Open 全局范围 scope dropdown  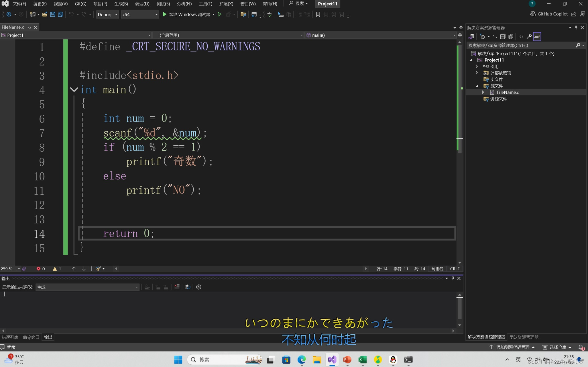[x=228, y=35]
